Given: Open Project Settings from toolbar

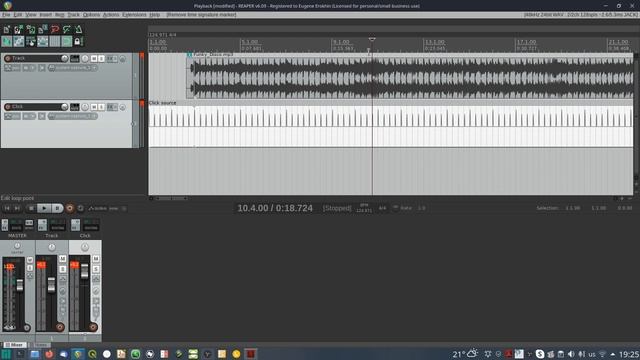Looking at the screenshot, I should pyautogui.click(x=42, y=29).
